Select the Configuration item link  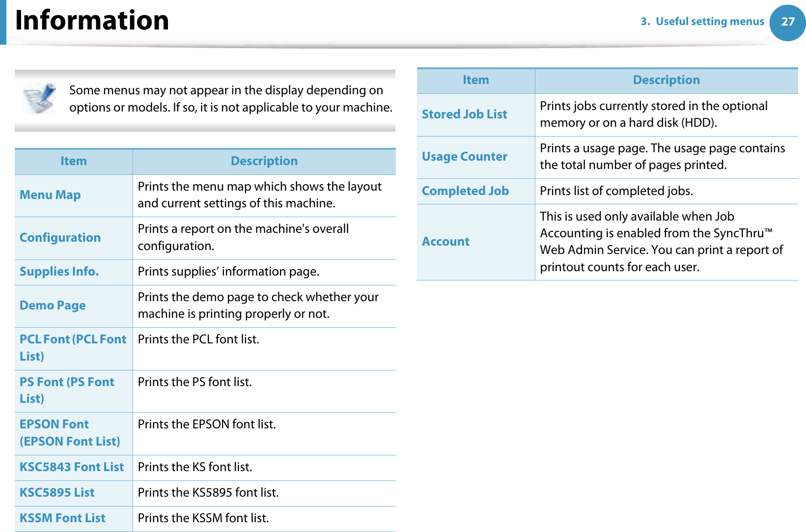[x=60, y=238]
